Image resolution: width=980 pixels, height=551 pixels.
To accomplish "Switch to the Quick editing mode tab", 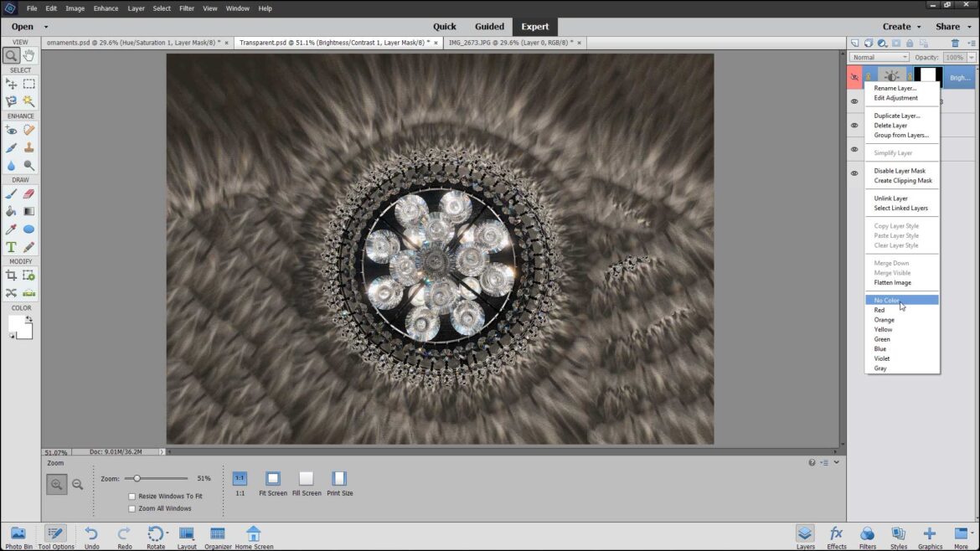I will tap(445, 26).
